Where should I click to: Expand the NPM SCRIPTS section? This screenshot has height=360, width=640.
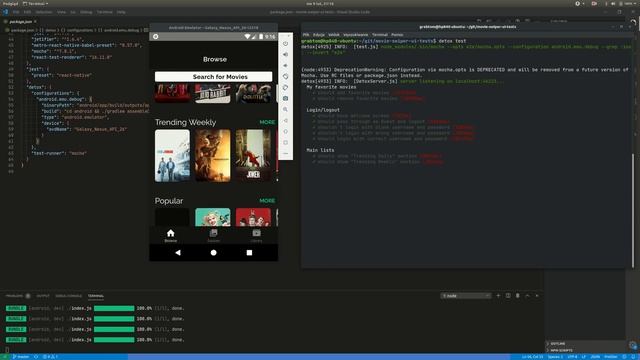561,350
